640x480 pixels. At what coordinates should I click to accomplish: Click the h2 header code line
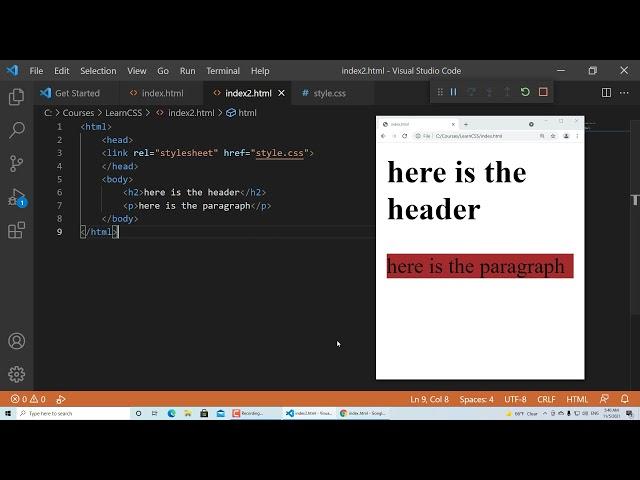195,192
